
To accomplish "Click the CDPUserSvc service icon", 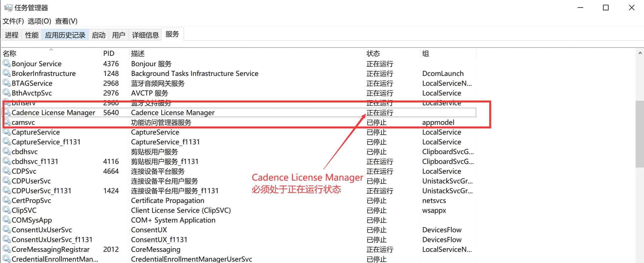I will 7,181.
